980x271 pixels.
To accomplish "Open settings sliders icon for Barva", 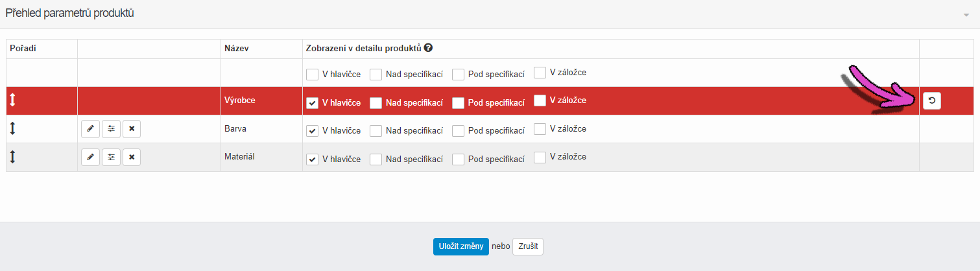I will 111,129.
